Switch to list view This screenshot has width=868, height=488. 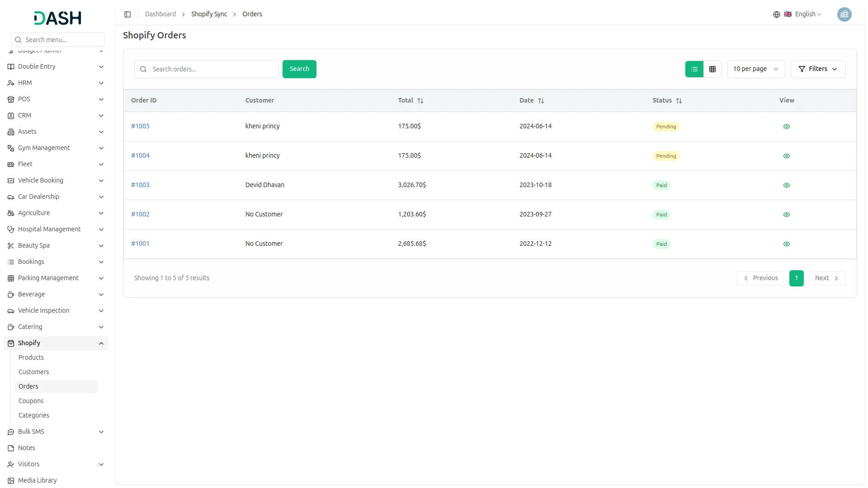pos(694,69)
